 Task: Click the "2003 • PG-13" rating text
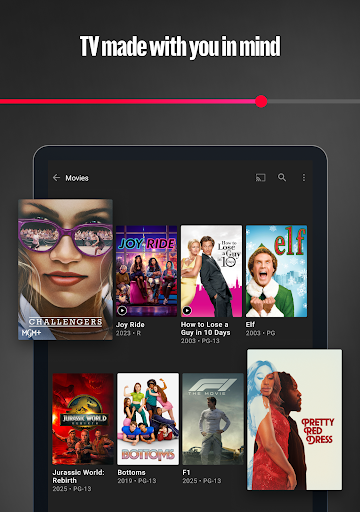[x=200, y=341]
